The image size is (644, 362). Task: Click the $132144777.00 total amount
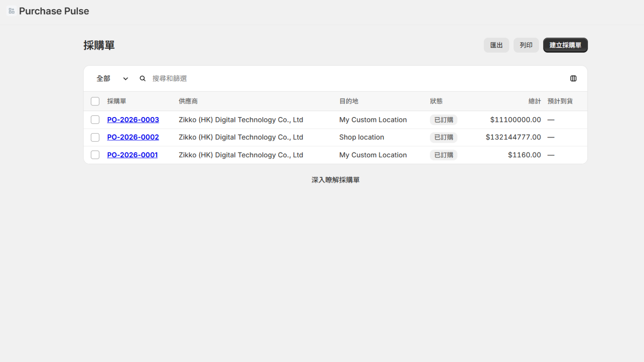point(513,137)
